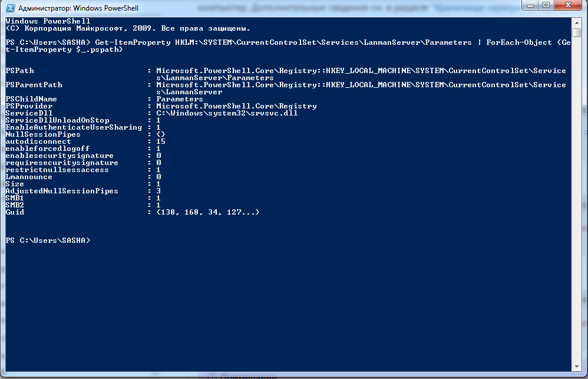Click the autodisconnect value 15
The height and width of the screenshot is (379, 588).
pos(161,141)
